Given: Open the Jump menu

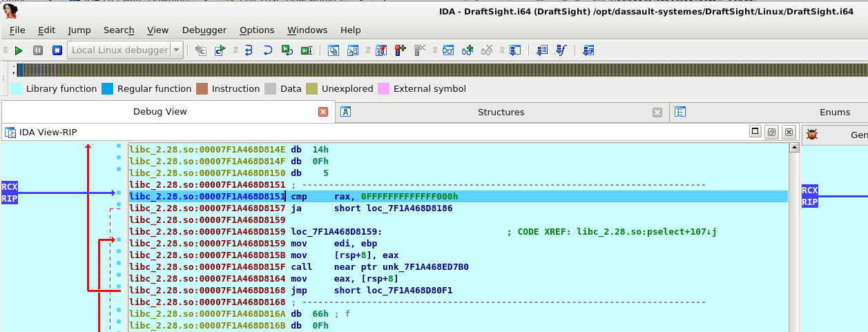Looking at the screenshot, I should coord(79,30).
